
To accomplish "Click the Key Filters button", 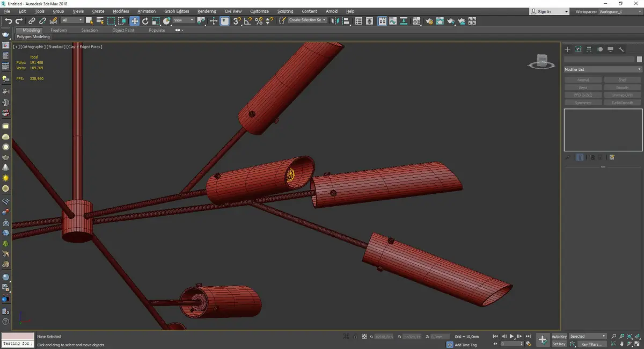I will (591, 344).
